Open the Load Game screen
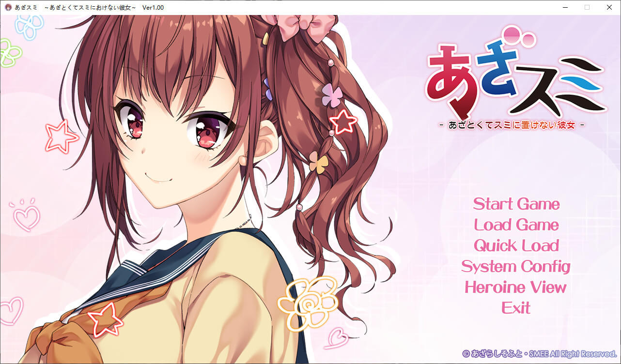The width and height of the screenshot is (621, 364). tap(516, 225)
